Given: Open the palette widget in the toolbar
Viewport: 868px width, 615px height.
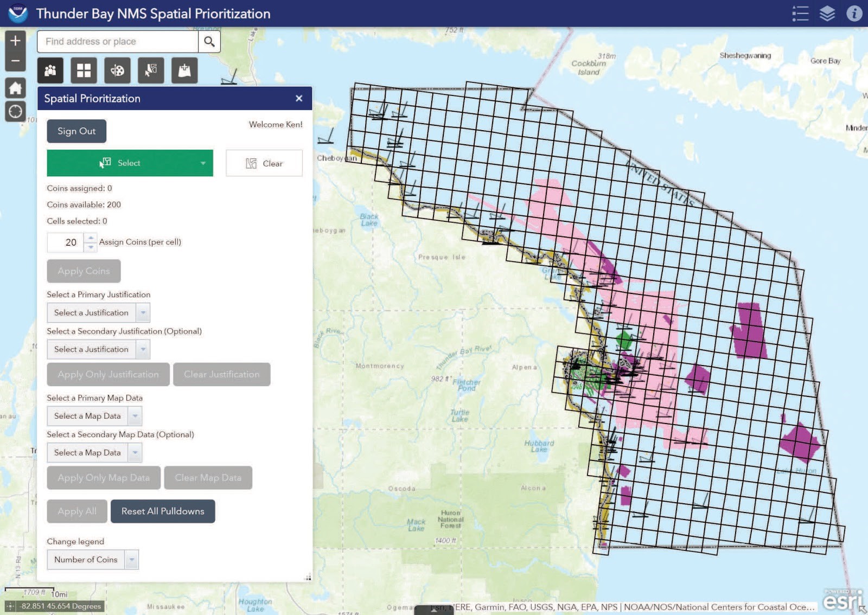Looking at the screenshot, I should click(x=117, y=71).
